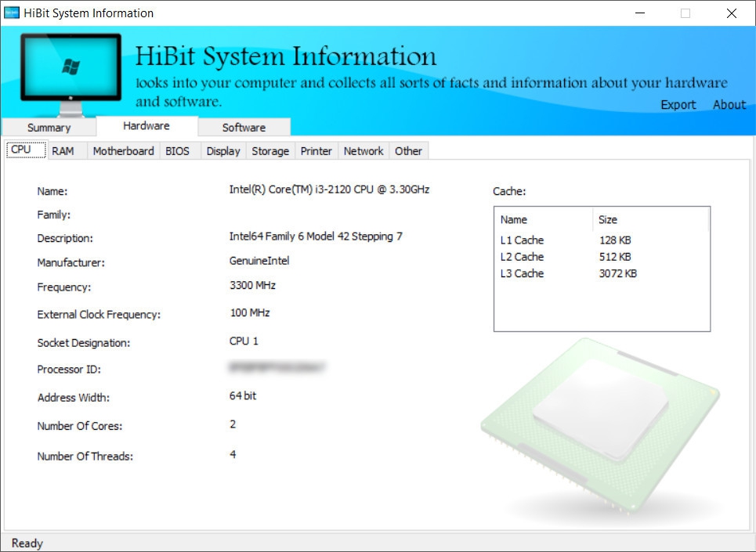The height and width of the screenshot is (552, 756).
Task: Click the Number Of Threads label
Action: coord(85,456)
